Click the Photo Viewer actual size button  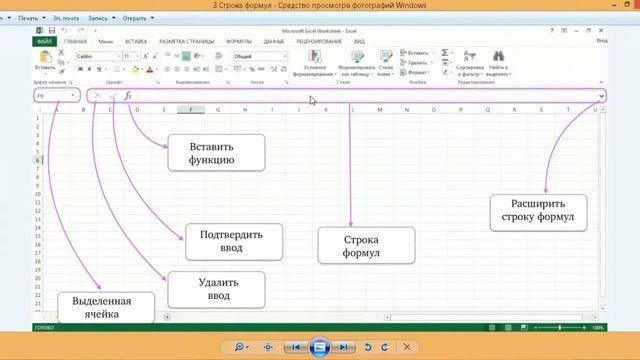click(x=268, y=347)
